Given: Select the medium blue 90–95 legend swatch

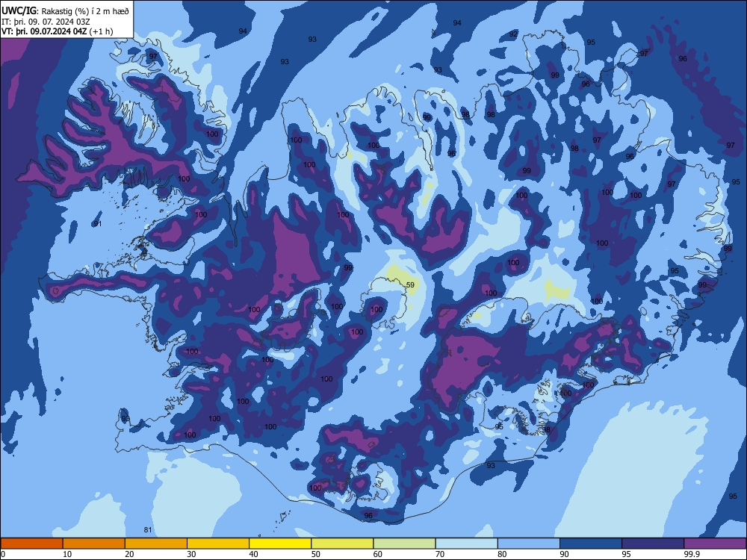Looking at the screenshot, I should click(591, 544).
